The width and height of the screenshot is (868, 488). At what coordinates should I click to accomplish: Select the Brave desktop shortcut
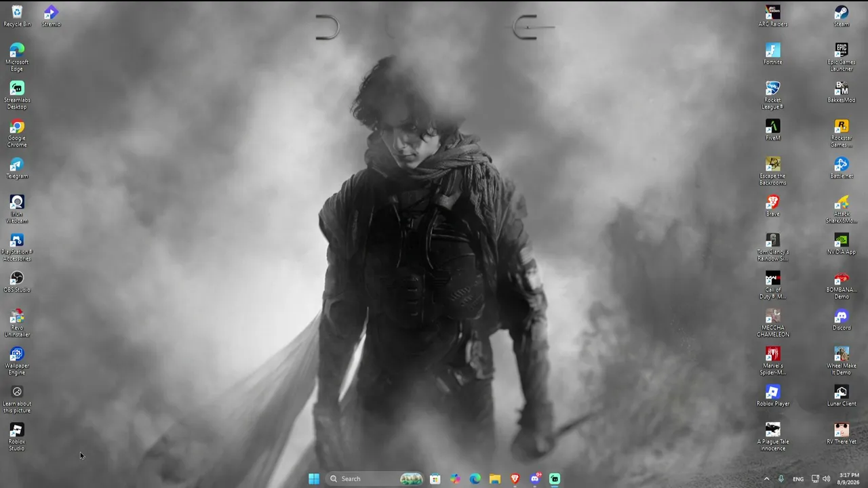coord(773,206)
